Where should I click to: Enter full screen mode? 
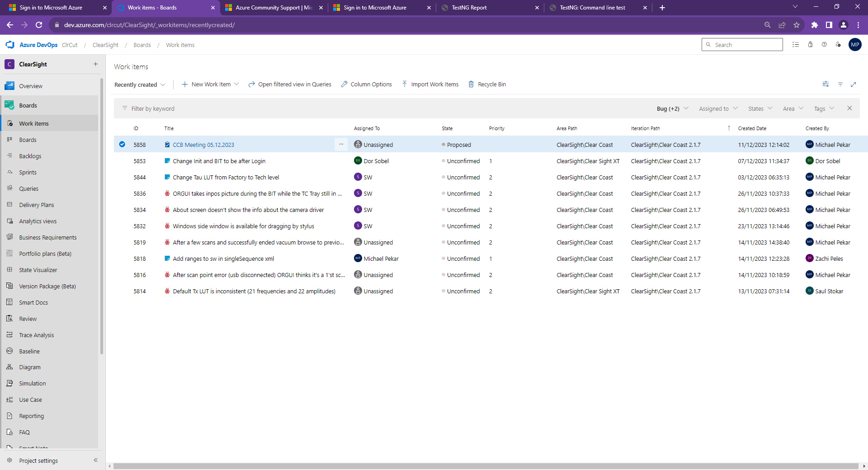click(x=854, y=85)
